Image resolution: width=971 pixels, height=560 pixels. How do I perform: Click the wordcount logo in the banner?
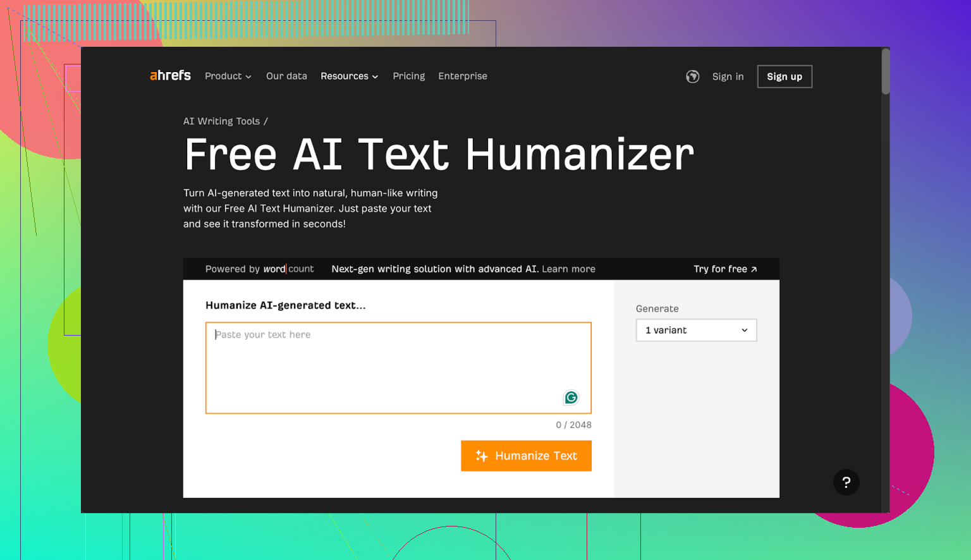(x=289, y=269)
